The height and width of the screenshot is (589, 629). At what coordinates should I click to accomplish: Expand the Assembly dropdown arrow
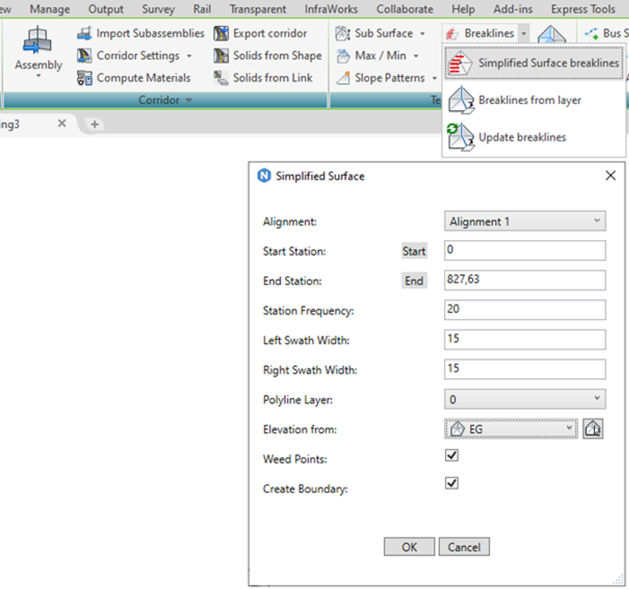click(x=39, y=76)
